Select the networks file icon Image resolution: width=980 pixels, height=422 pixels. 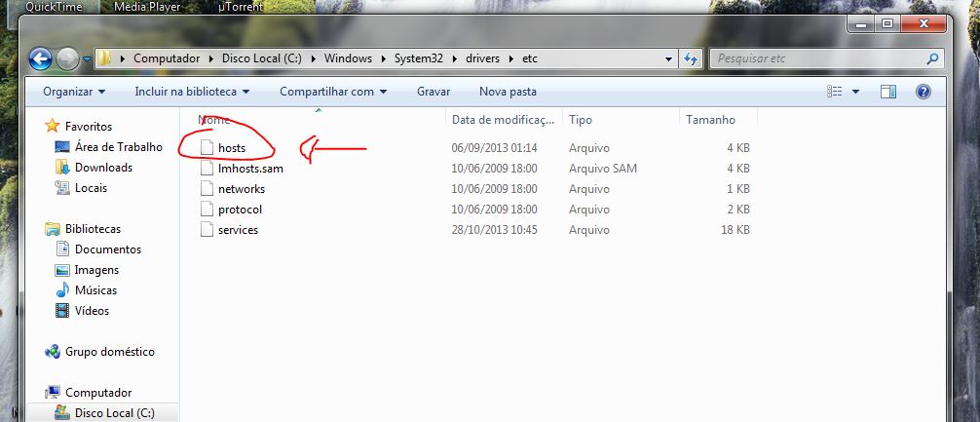tap(207, 189)
